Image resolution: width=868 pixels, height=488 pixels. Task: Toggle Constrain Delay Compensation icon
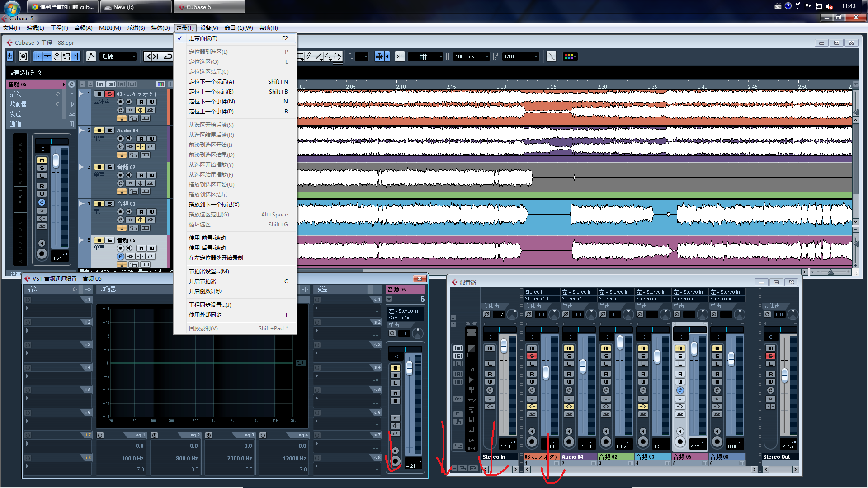click(24, 56)
